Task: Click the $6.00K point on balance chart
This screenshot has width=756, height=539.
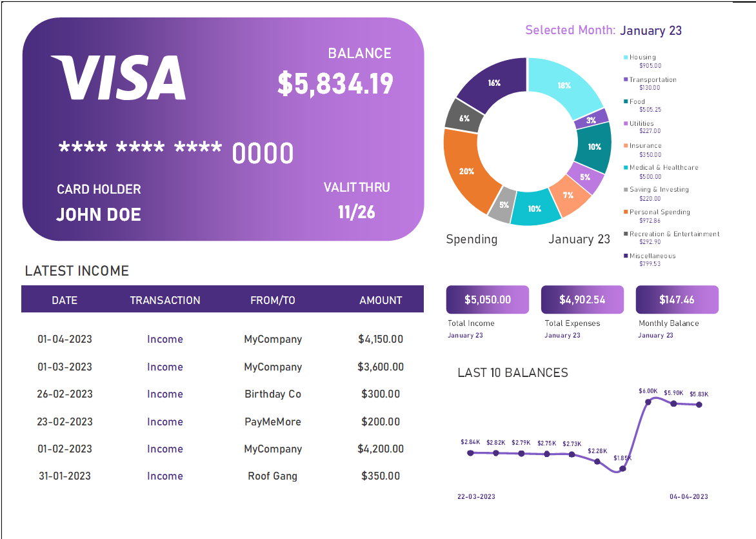Action: [x=648, y=402]
